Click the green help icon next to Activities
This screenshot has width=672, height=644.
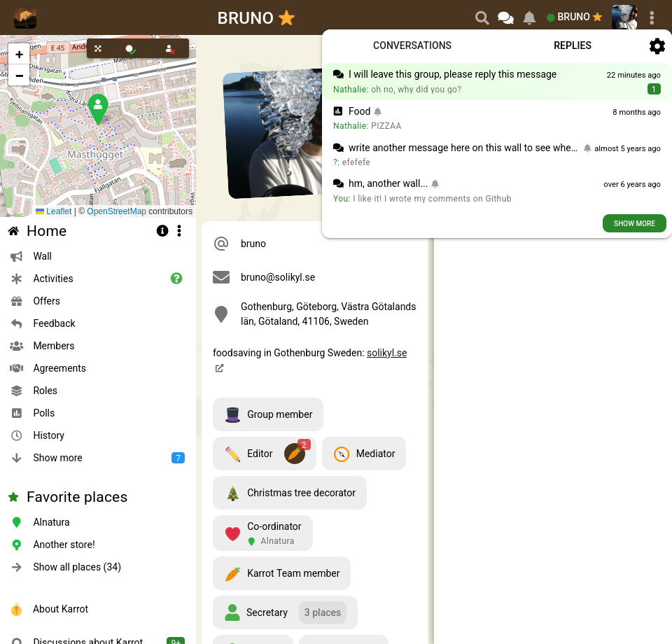coord(176,279)
